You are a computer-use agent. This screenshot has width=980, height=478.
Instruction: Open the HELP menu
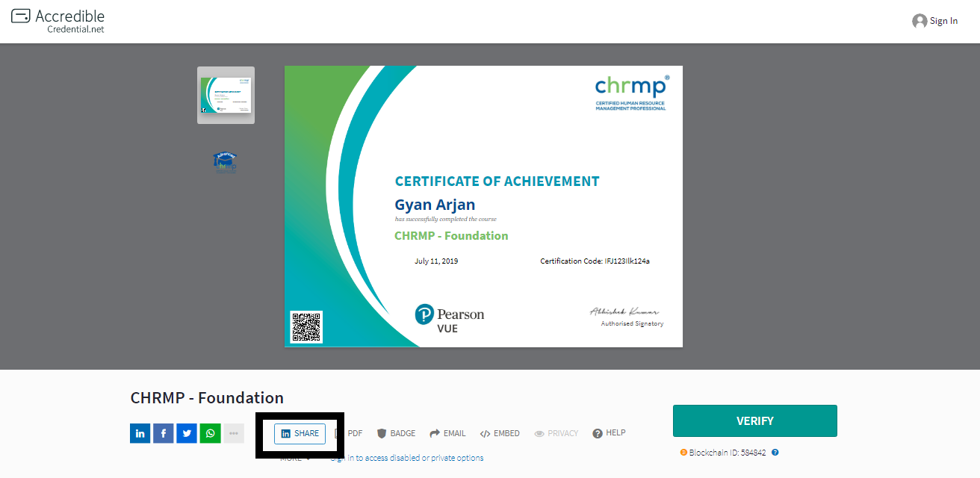pyautogui.click(x=609, y=433)
